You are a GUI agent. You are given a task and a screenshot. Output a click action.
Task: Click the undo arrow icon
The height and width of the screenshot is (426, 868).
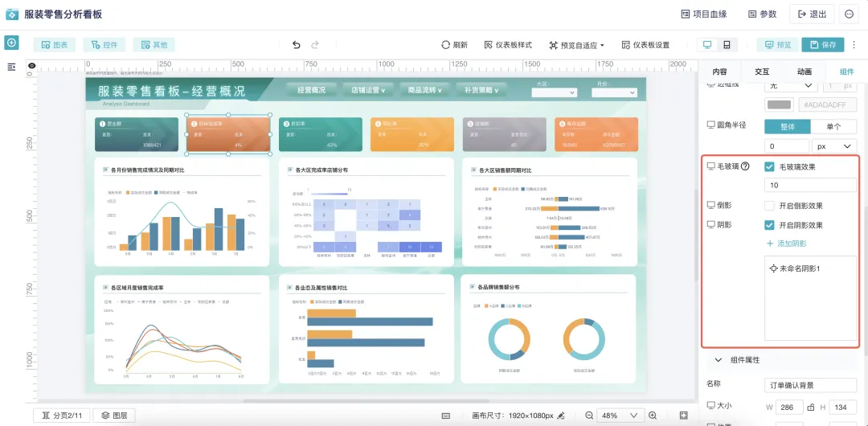click(297, 45)
